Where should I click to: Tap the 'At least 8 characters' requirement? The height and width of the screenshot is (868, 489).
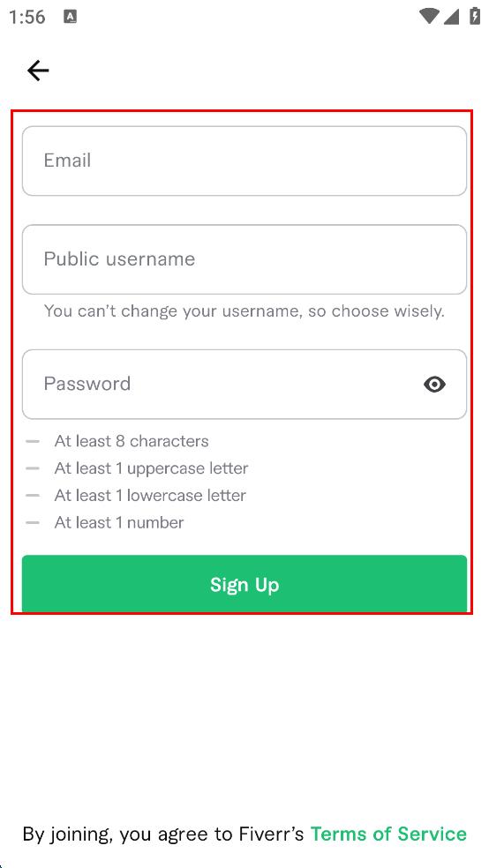coord(132,441)
